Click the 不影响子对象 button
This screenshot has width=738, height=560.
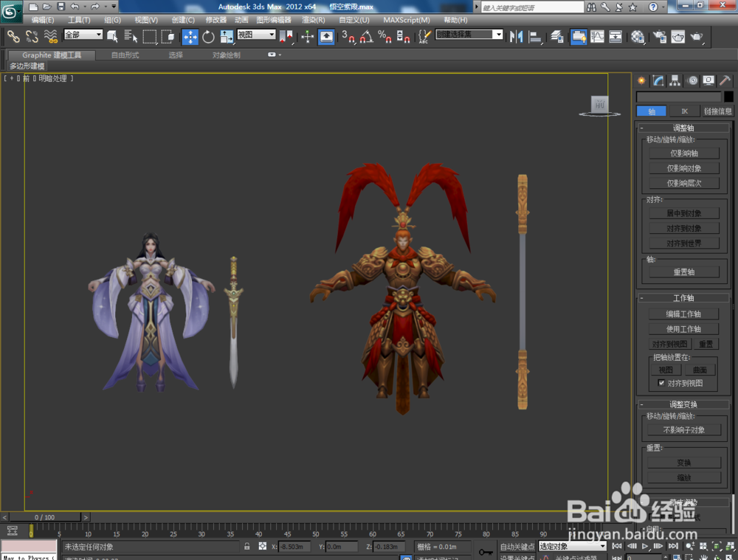pyautogui.click(x=683, y=429)
